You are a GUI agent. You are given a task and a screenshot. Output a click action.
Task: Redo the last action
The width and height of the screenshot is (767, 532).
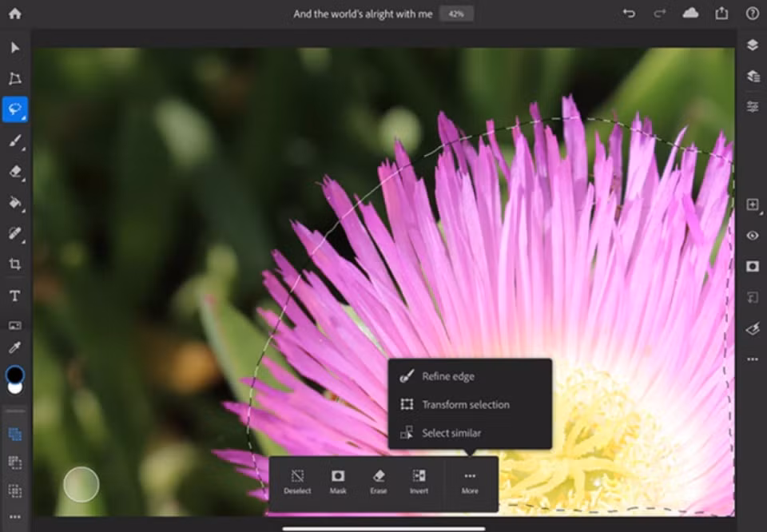[x=660, y=14]
